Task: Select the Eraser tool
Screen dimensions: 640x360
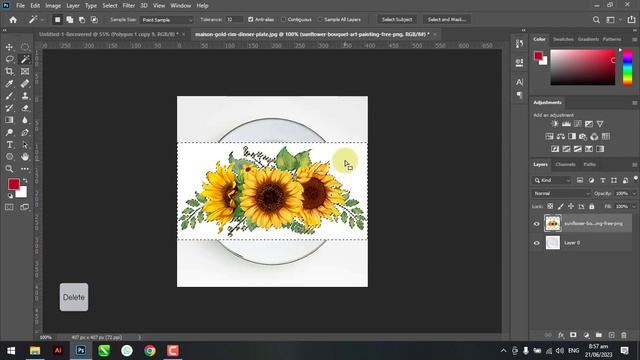Action: point(25,108)
